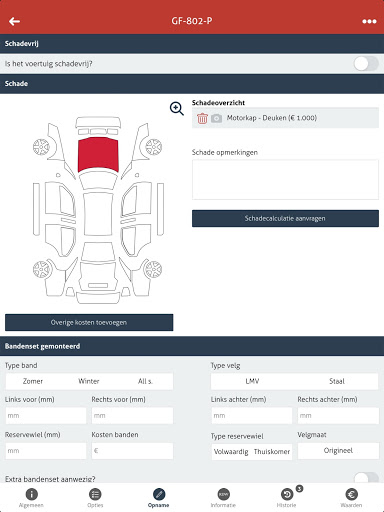Open the Opties tab
The image size is (384, 512).
coord(95,498)
